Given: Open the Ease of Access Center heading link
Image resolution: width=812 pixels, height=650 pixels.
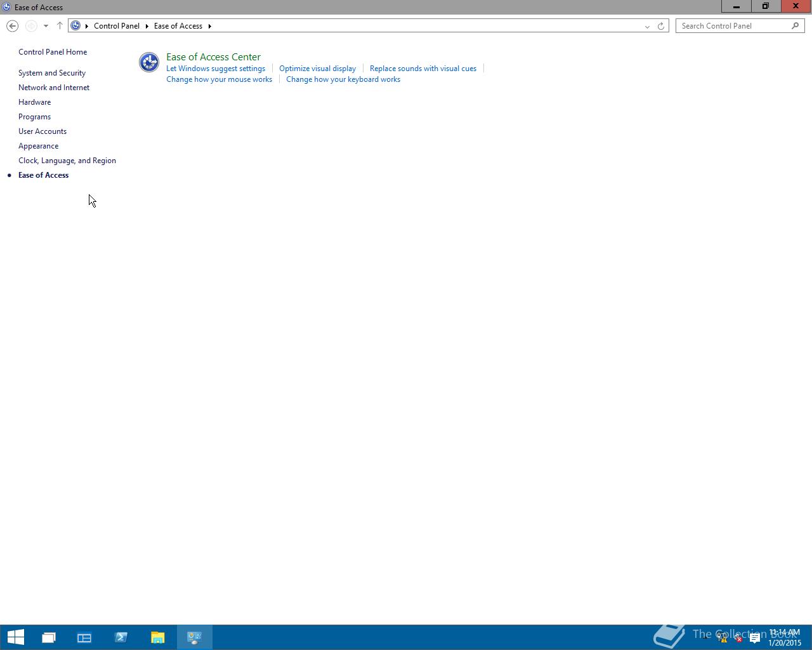Looking at the screenshot, I should coord(213,57).
